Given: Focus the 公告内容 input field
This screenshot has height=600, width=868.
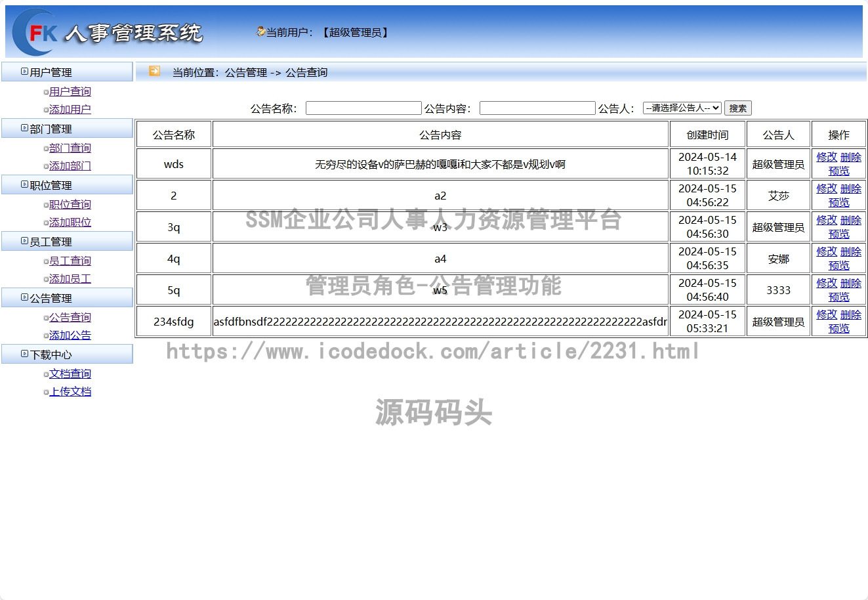Looking at the screenshot, I should [x=537, y=108].
